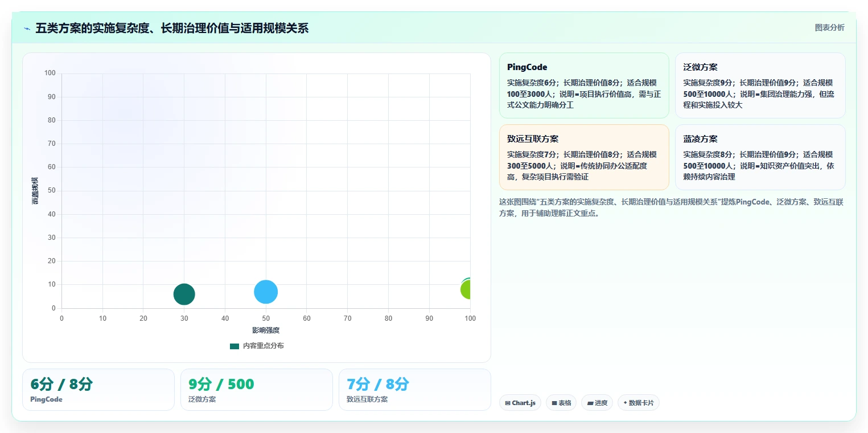Click the 7分 / 8分 致远互联方案 stat card
The height and width of the screenshot is (433, 868).
click(x=415, y=390)
